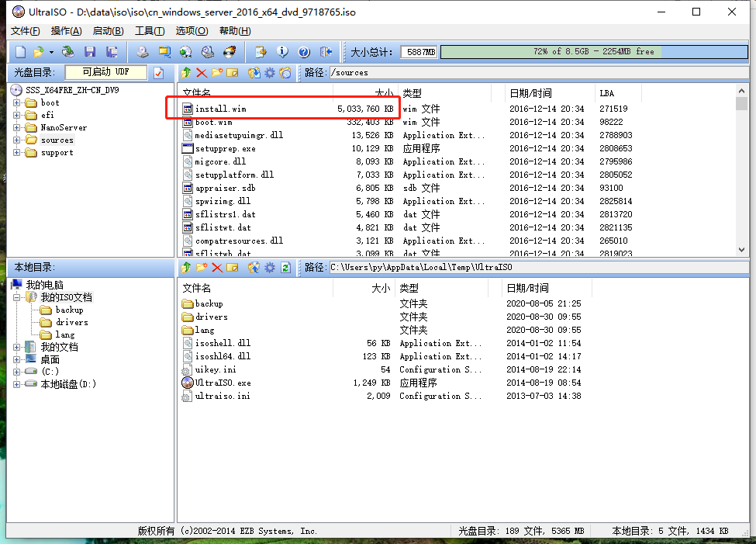
Task: Expand the sources folder tree node
Action: pyautogui.click(x=17, y=140)
